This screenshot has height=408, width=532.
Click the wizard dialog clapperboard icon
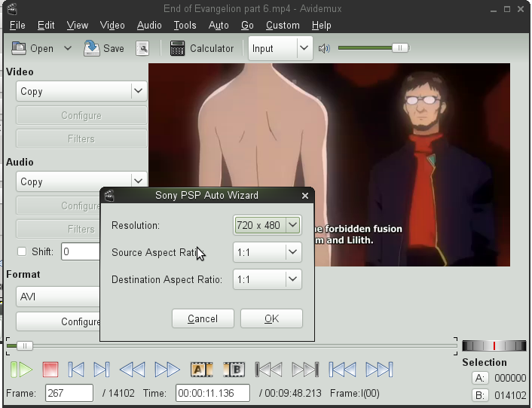coord(109,196)
